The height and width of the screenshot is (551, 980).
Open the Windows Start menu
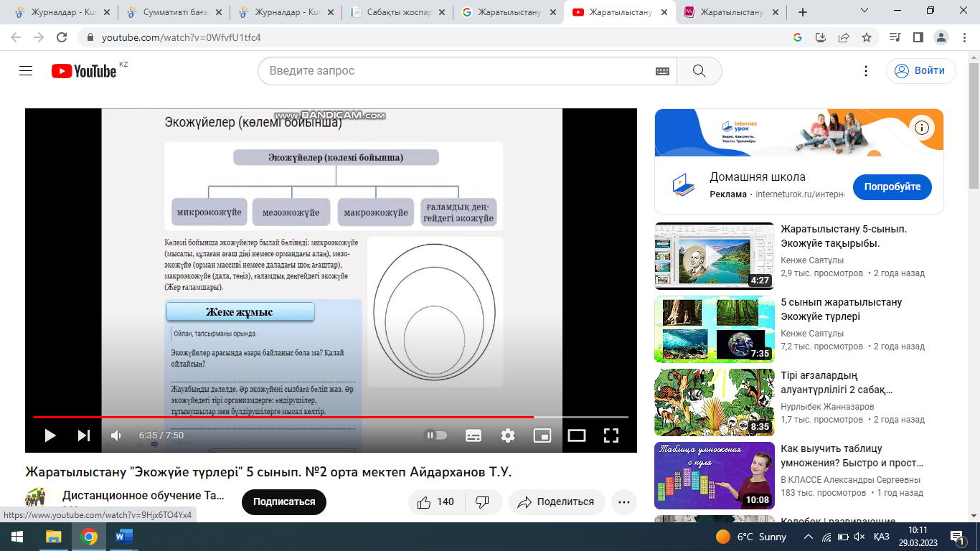point(17,537)
